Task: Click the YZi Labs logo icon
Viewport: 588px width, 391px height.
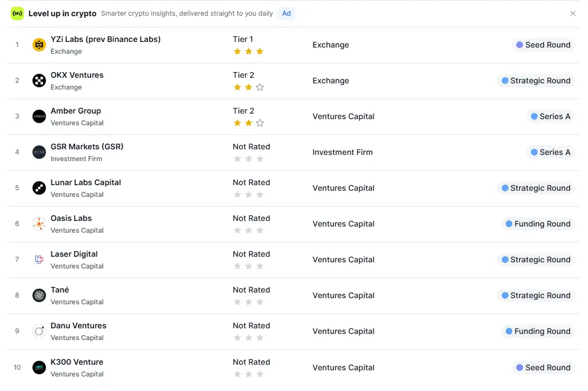Action: point(39,45)
